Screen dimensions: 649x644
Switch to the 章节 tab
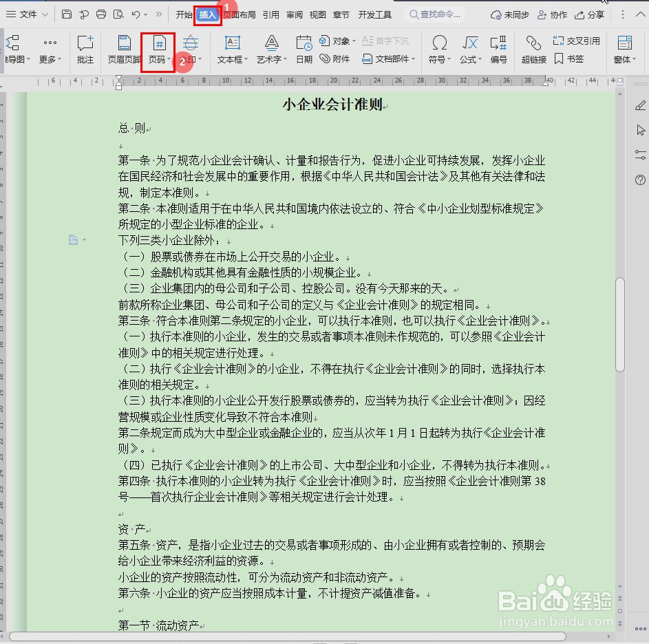[341, 15]
